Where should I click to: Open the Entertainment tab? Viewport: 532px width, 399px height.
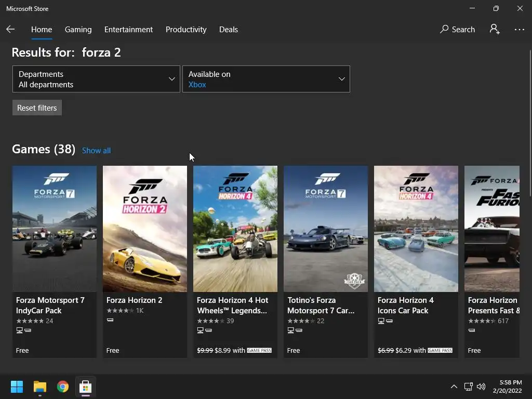pyautogui.click(x=129, y=30)
